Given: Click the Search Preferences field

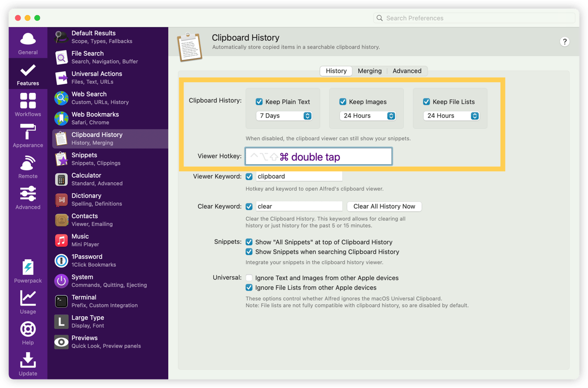Looking at the screenshot, I should point(474,18).
